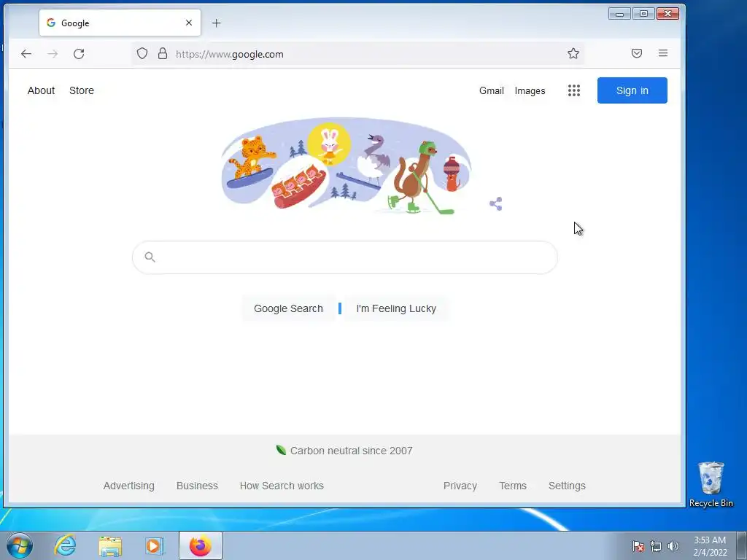Share the Google Doodle
The height and width of the screenshot is (560, 747).
[x=496, y=204]
